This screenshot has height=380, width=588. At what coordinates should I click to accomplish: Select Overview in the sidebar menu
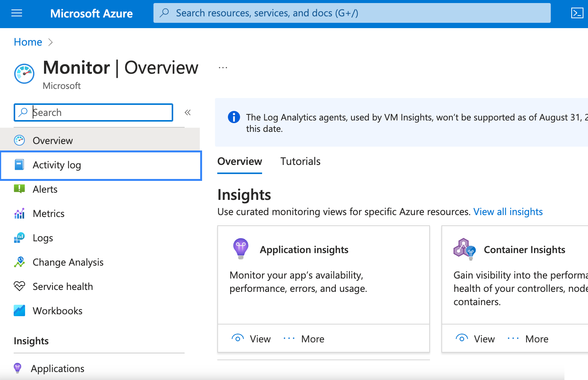[100, 140]
